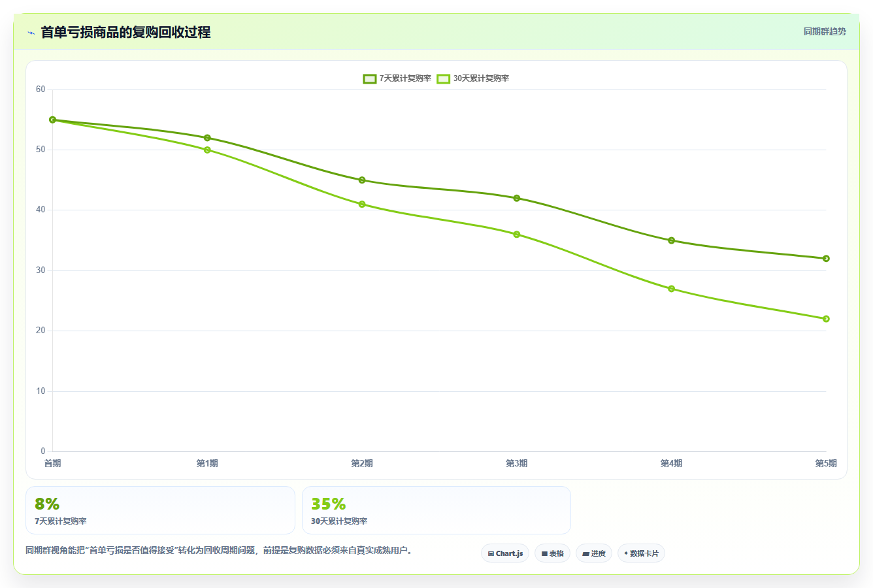Click the 7天 endpoint at 第5期
Image resolution: width=873 pixels, height=588 pixels.
point(826,259)
